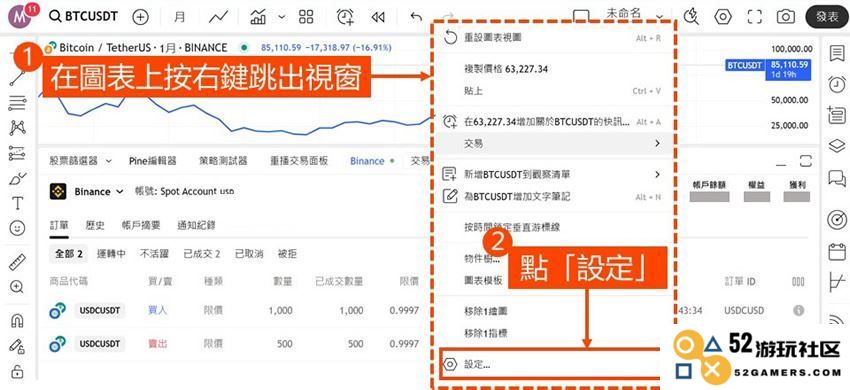Click the quick search lightning icon
Viewport: 850px width, 390px height.
point(691,17)
